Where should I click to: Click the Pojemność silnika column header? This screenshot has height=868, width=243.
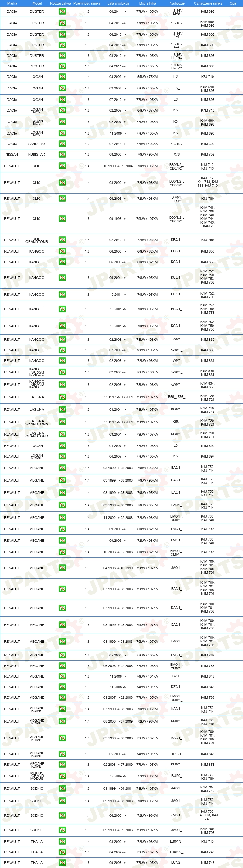coord(87,3)
